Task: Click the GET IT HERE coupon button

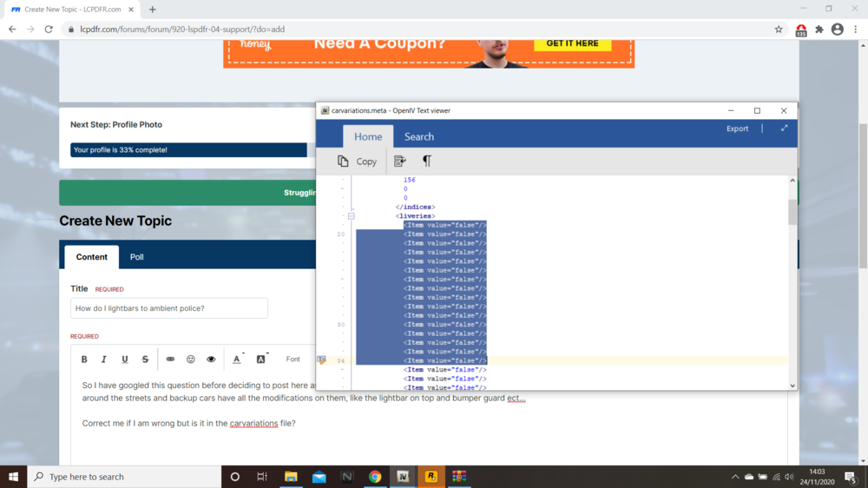Action: 572,43
